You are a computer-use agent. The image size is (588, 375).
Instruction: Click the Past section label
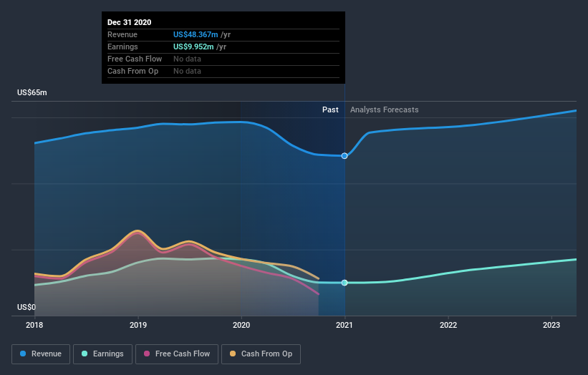(x=330, y=109)
